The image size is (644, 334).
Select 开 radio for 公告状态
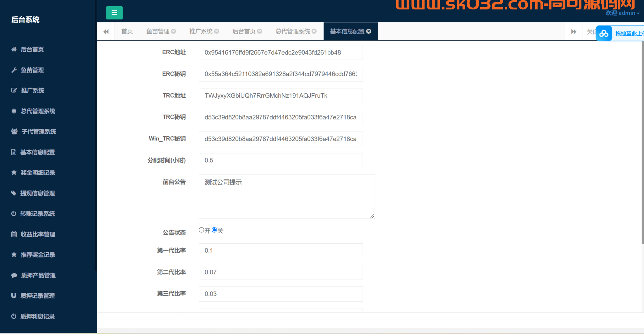(x=202, y=230)
